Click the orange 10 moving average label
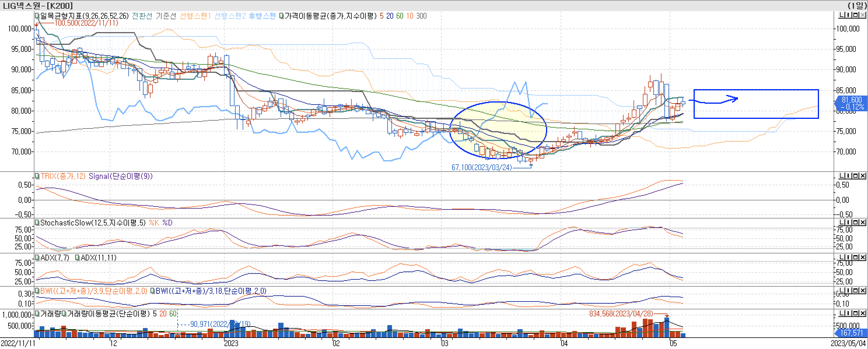The image size is (868, 349). click(409, 16)
